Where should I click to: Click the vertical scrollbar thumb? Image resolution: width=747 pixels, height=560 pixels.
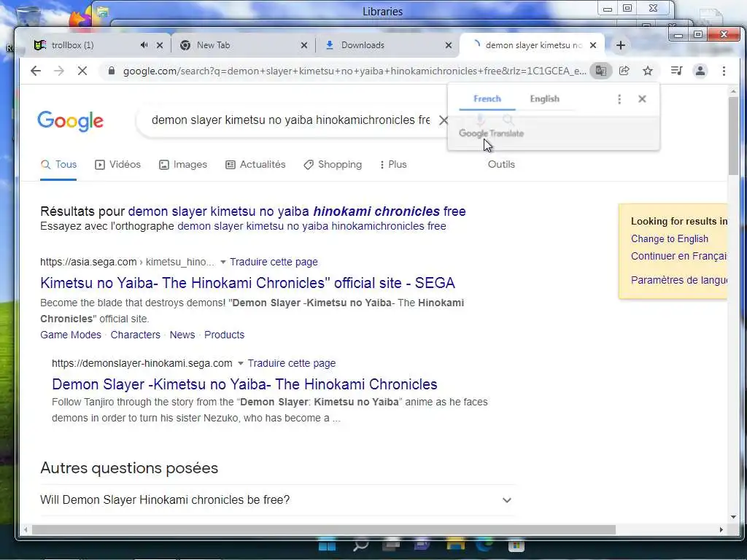733,136
